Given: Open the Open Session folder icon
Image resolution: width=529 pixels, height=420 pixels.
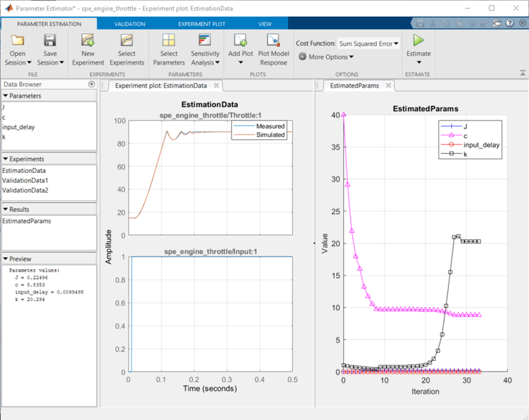Looking at the screenshot, I should (17, 40).
